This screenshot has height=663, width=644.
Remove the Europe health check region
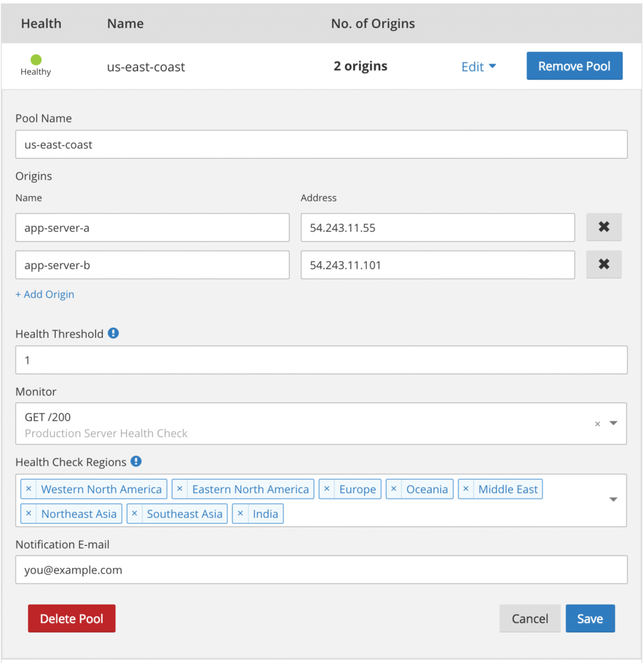[327, 489]
